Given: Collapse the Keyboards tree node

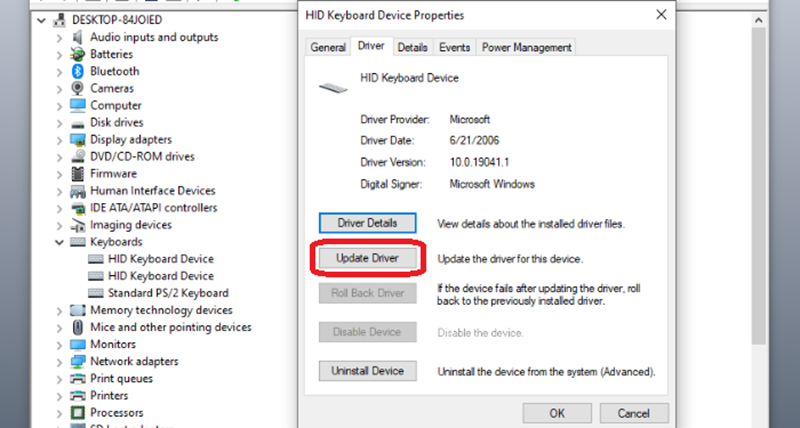Looking at the screenshot, I should (60, 242).
